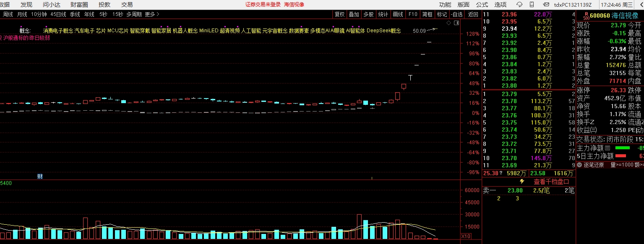
Task: Click the customer service headset icon
Action: [519, 5]
